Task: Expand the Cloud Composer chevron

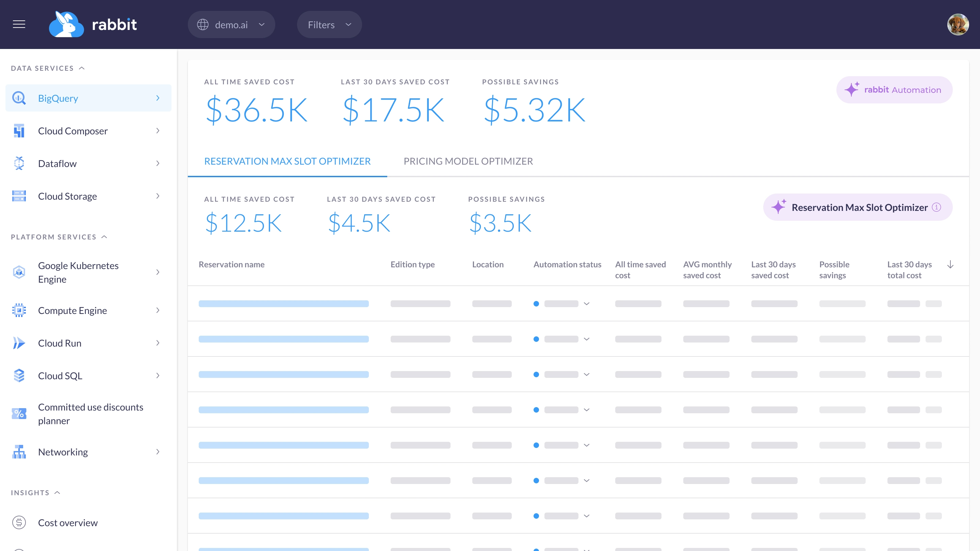Action: [x=158, y=131]
